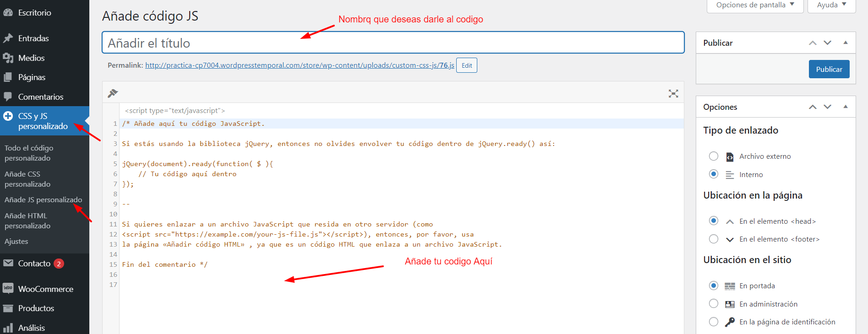Click the Productos box icon

click(8, 308)
